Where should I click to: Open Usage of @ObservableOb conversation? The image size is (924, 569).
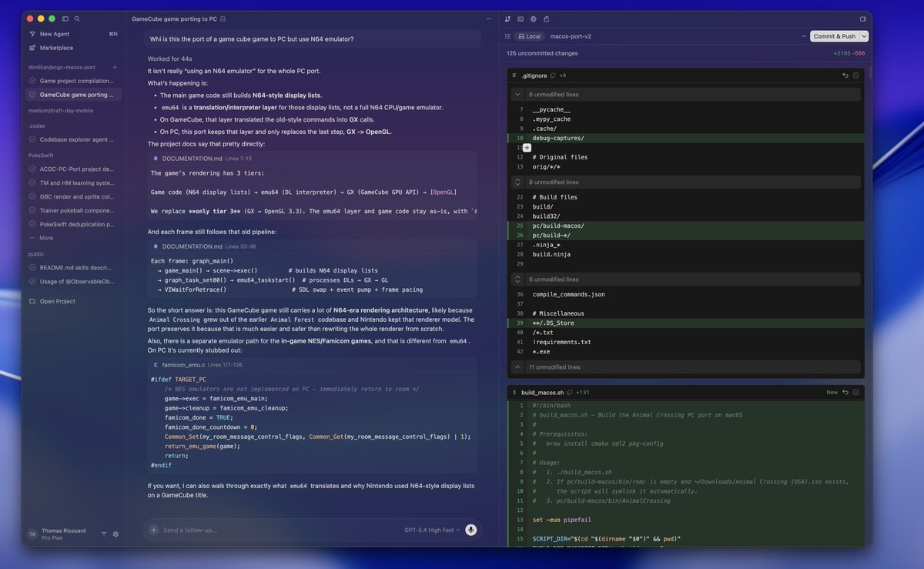click(x=73, y=281)
